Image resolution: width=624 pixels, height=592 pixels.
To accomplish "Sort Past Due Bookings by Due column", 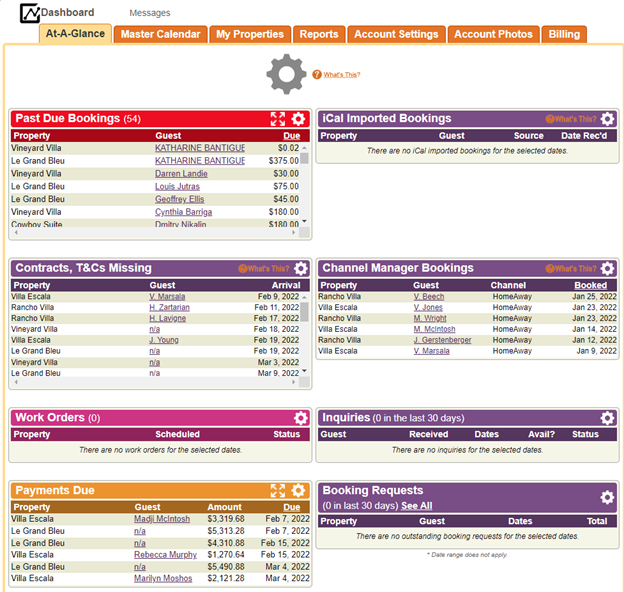I will point(291,135).
